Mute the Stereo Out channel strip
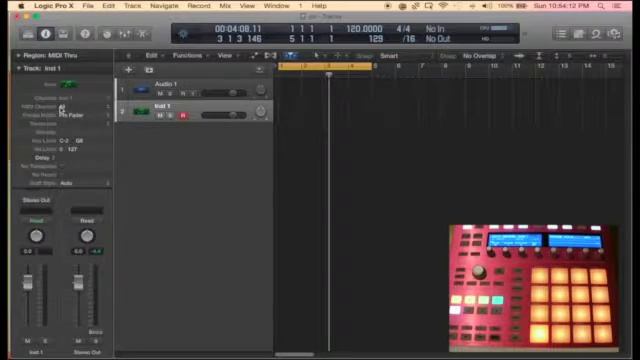This screenshot has width=640, height=360. (78, 341)
